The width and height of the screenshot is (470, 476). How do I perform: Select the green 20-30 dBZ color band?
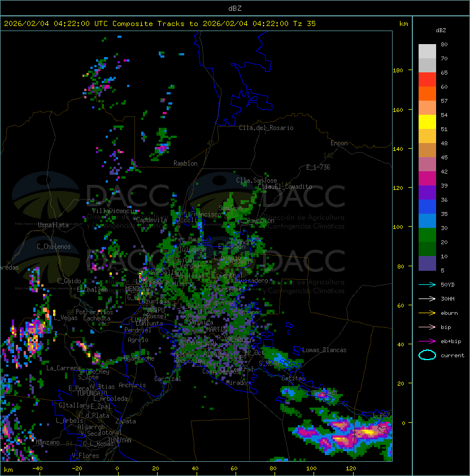[427, 235]
